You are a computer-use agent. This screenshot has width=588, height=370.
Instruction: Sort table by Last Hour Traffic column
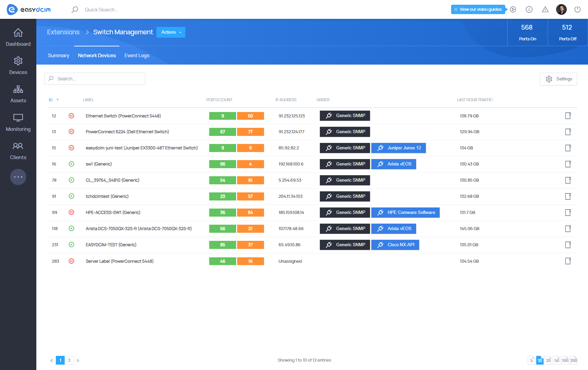(475, 100)
